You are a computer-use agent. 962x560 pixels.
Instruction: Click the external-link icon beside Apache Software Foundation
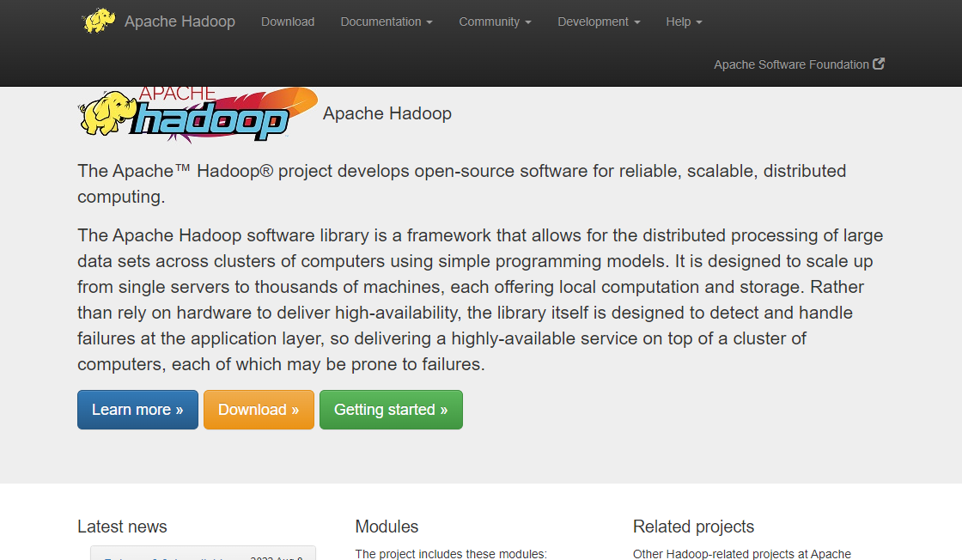[x=878, y=64]
